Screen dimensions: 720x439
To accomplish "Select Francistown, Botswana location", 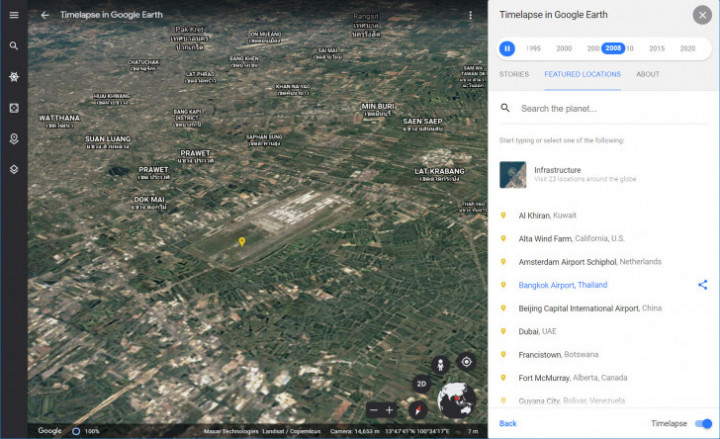I will tap(558, 355).
